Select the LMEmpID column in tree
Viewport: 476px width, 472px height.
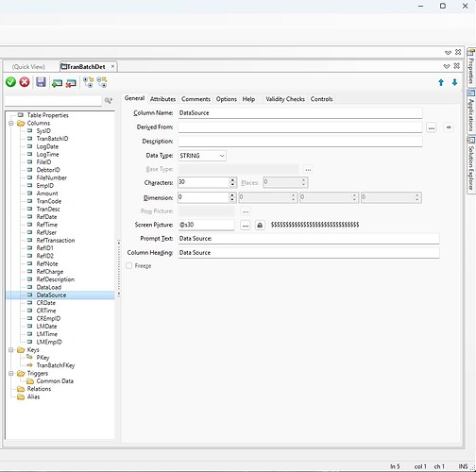point(49,342)
